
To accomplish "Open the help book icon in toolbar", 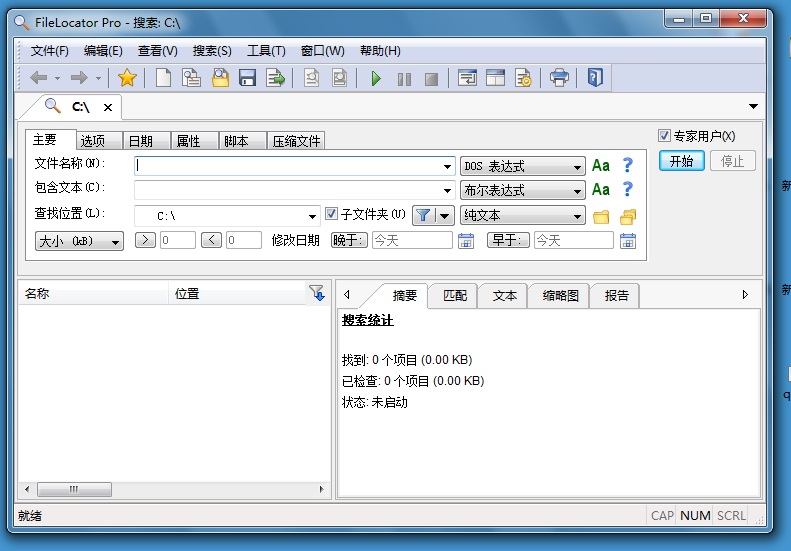I will [595, 78].
